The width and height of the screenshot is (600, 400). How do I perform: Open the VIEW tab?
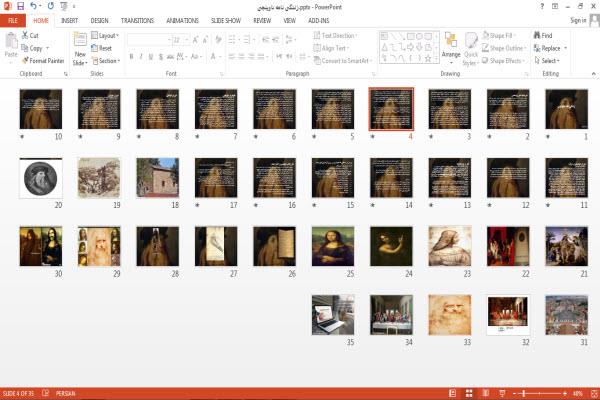pyautogui.click(x=290, y=21)
